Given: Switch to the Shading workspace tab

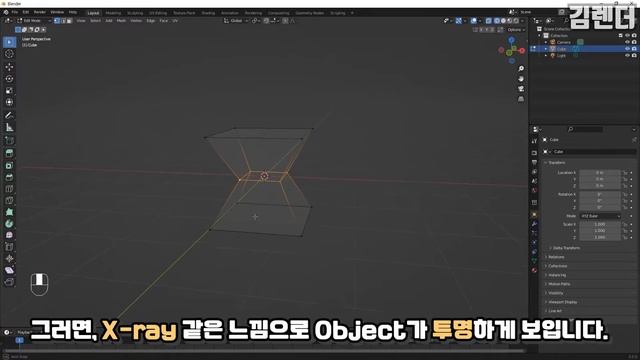Looking at the screenshot, I should tap(208, 13).
